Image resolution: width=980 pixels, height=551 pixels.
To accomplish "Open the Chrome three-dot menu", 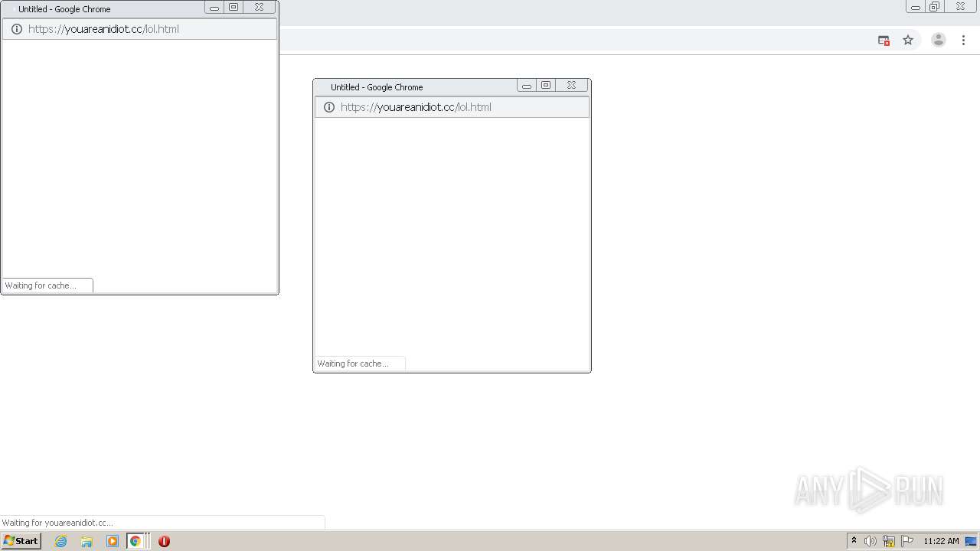I will tap(963, 40).
